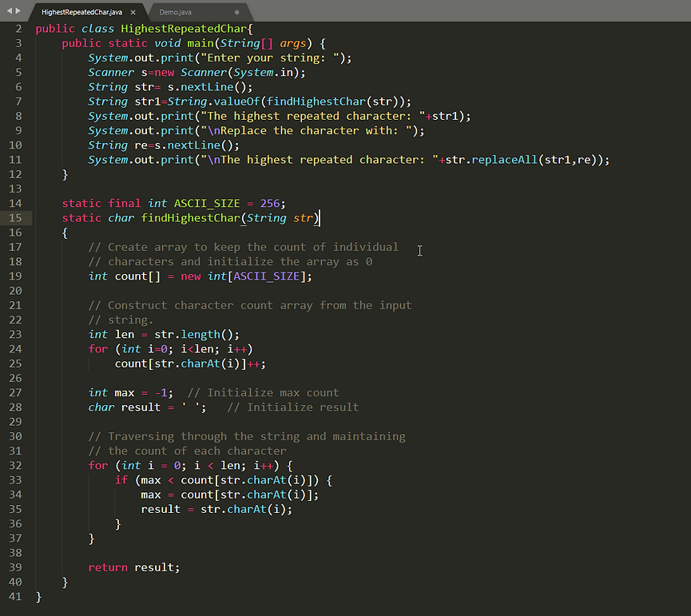Click comment 'Traversing through the string and maintaining'
691x616 pixels.
pos(256,435)
